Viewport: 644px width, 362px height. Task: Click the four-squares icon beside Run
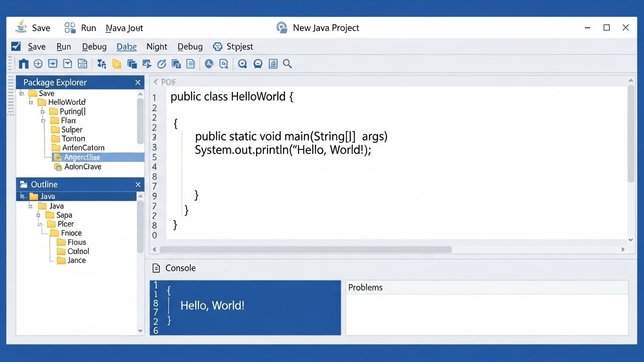[x=70, y=28]
